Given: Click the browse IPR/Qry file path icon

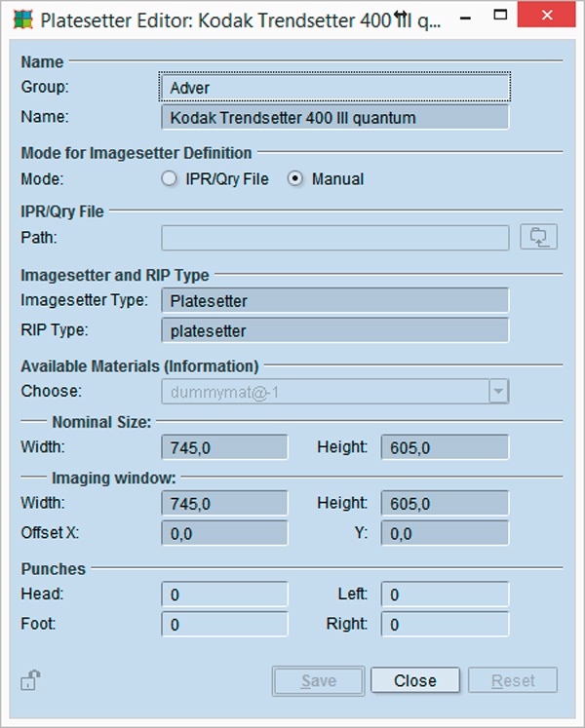Looking at the screenshot, I should point(538,237).
